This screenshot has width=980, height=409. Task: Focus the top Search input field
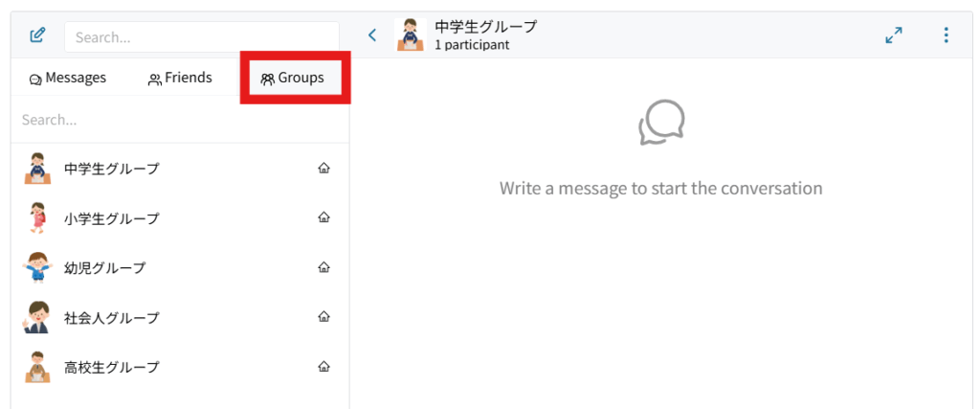pos(201,37)
